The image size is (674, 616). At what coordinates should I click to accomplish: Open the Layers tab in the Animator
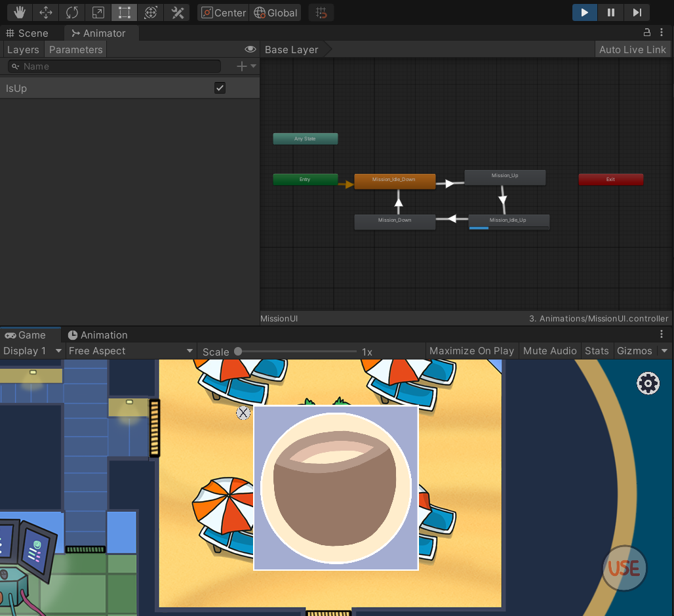pyautogui.click(x=23, y=49)
